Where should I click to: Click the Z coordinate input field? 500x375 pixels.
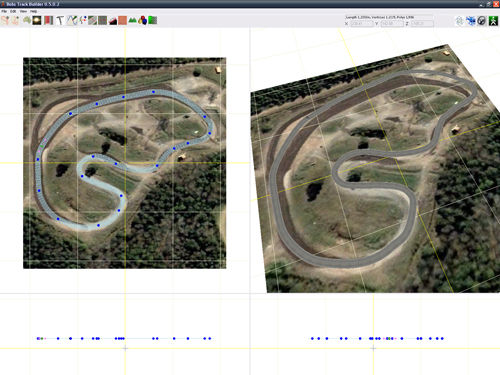click(422, 24)
